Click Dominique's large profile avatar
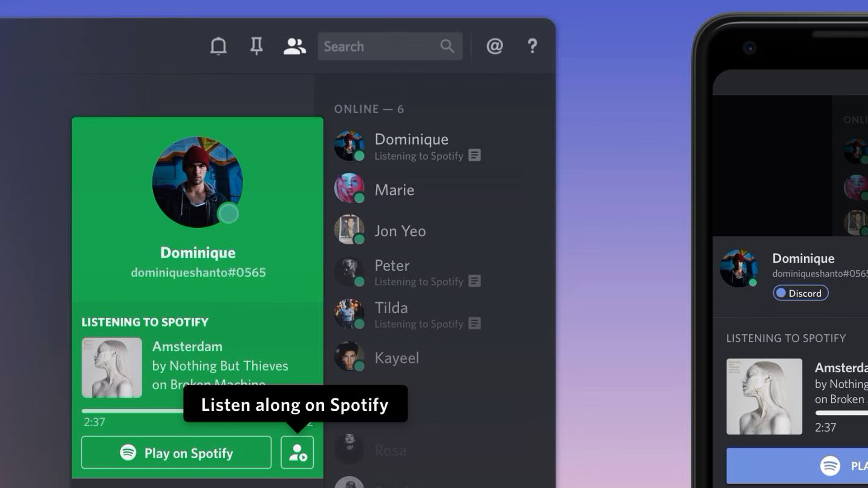 pyautogui.click(x=198, y=182)
